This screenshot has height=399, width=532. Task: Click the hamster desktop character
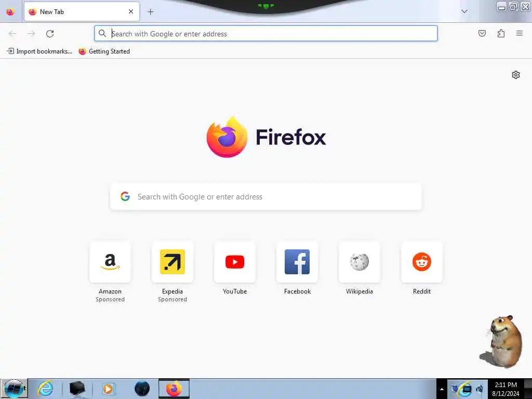pos(502,341)
